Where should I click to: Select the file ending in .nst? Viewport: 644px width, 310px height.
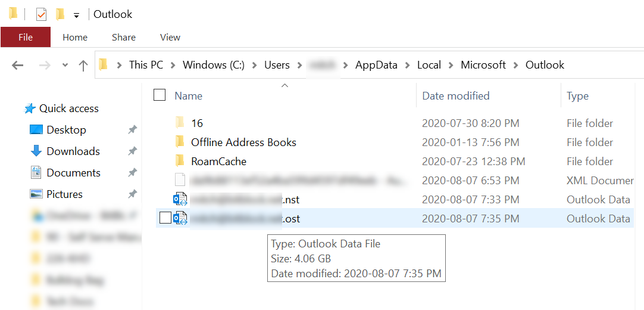click(246, 199)
